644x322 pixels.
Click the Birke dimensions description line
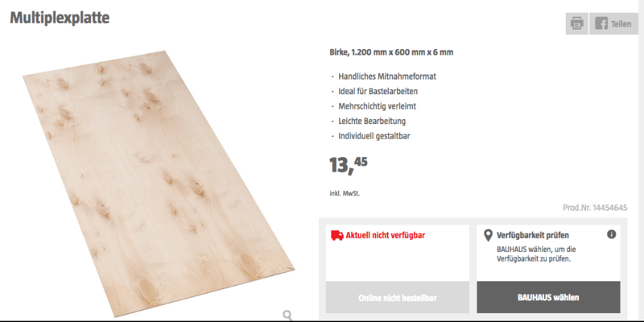(391, 52)
